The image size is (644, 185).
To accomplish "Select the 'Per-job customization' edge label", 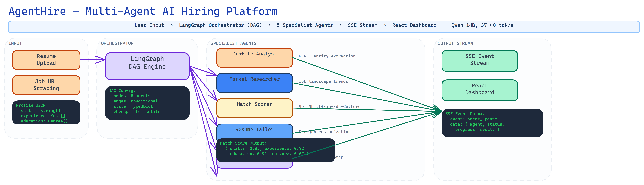I will (x=325, y=132).
